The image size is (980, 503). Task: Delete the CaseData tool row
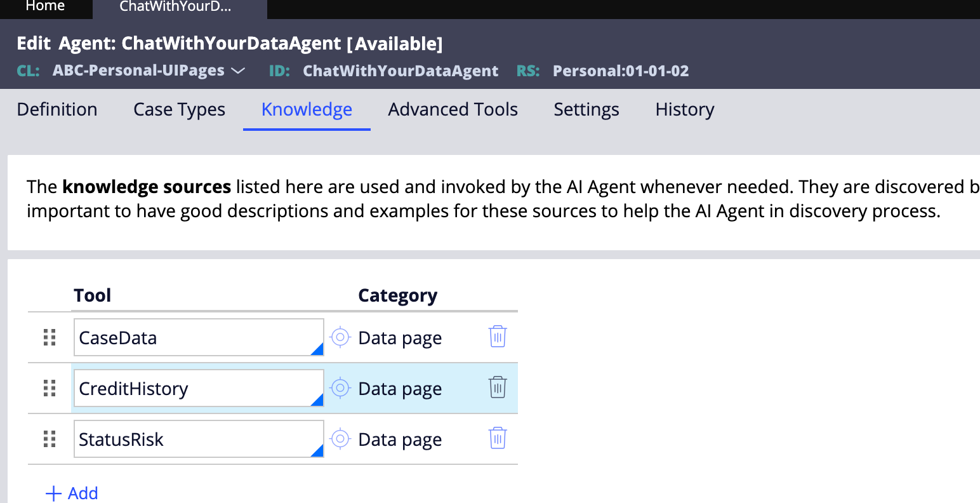coord(498,337)
